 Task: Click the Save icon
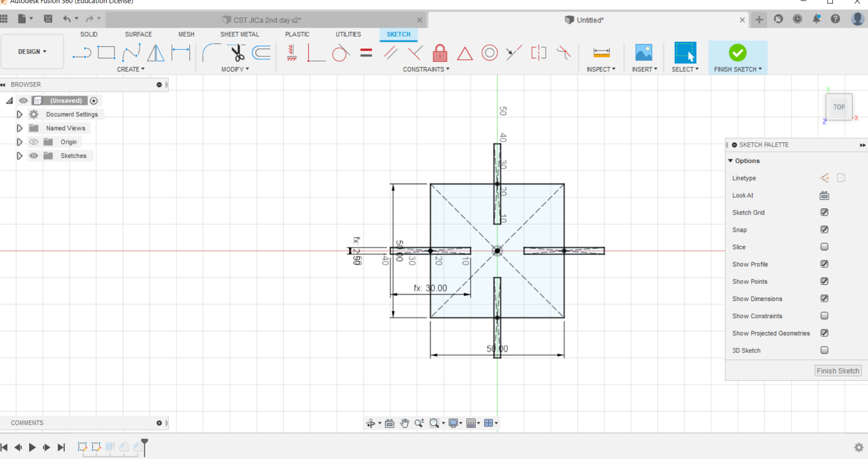48,19
